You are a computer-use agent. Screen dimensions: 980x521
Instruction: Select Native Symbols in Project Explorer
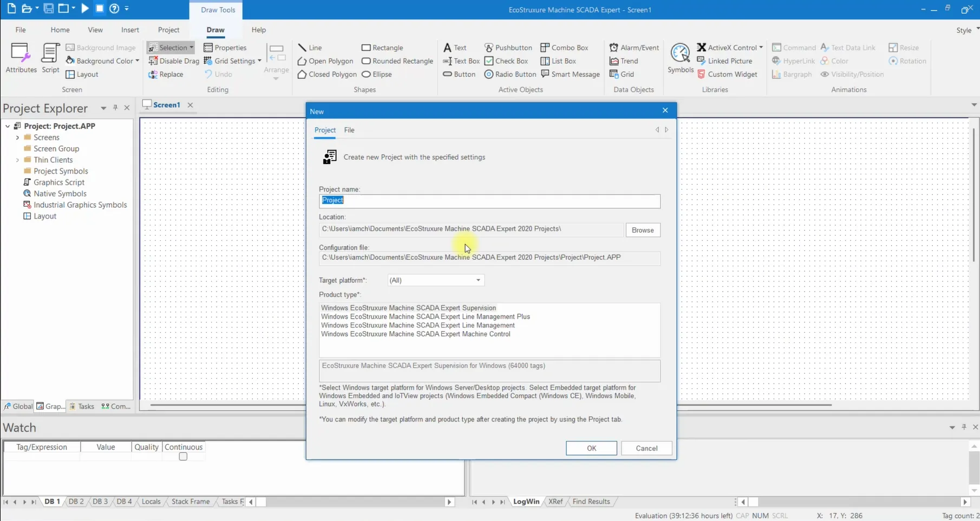pyautogui.click(x=60, y=194)
